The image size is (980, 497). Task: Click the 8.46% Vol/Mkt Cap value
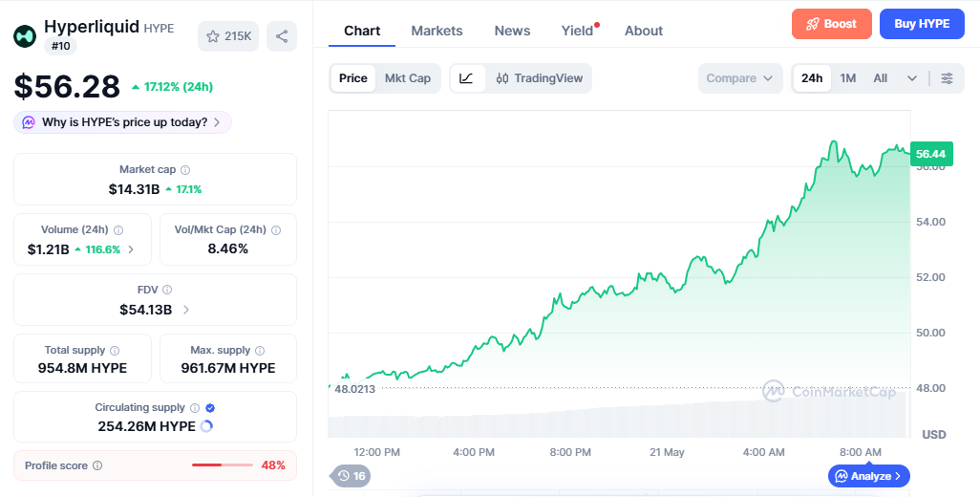pos(228,248)
